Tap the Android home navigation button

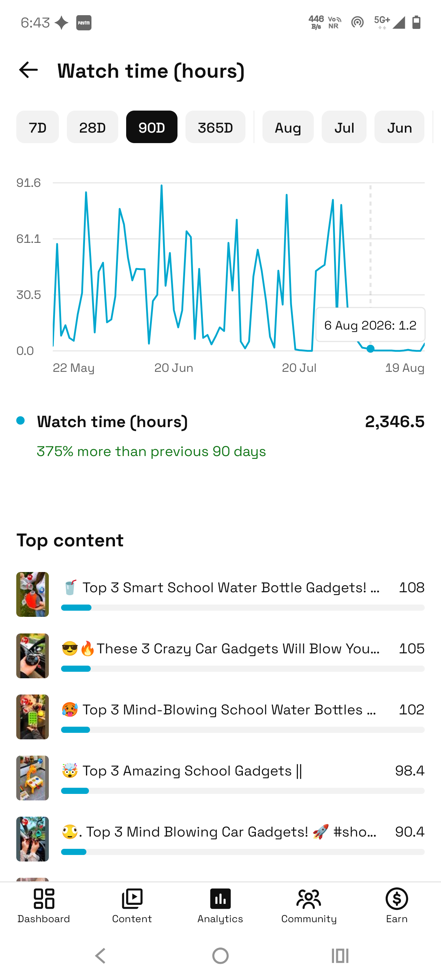click(x=220, y=955)
